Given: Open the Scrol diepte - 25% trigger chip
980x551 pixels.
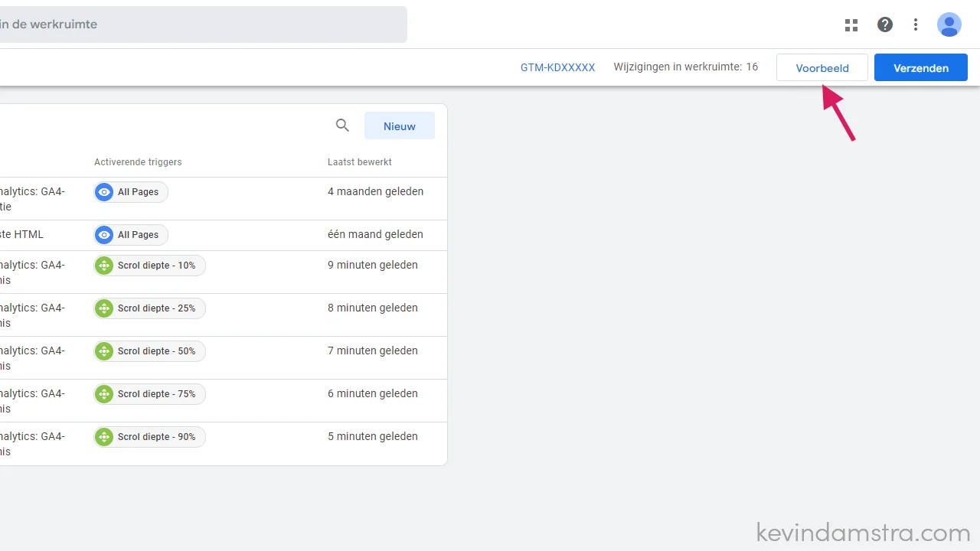Looking at the screenshot, I should pos(149,308).
